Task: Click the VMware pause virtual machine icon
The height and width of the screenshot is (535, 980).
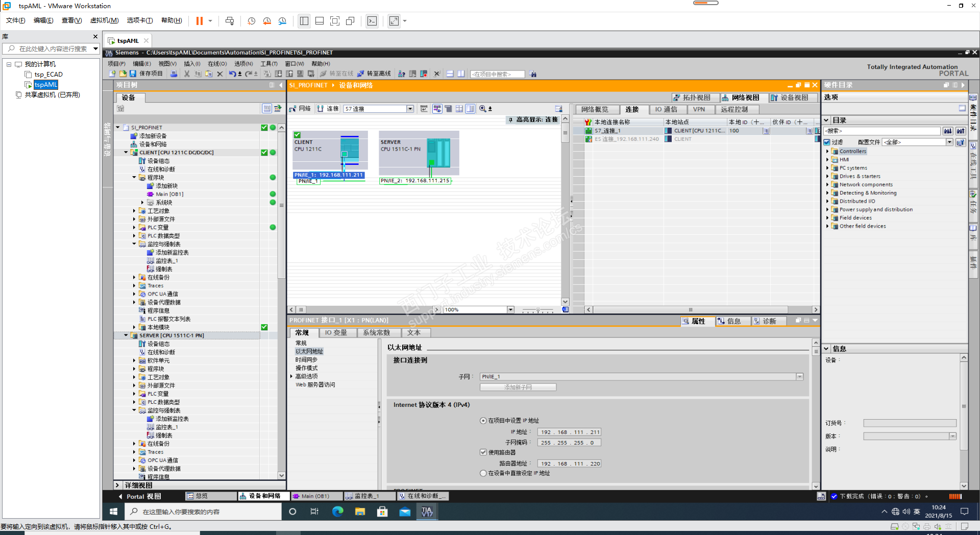Action: point(200,21)
